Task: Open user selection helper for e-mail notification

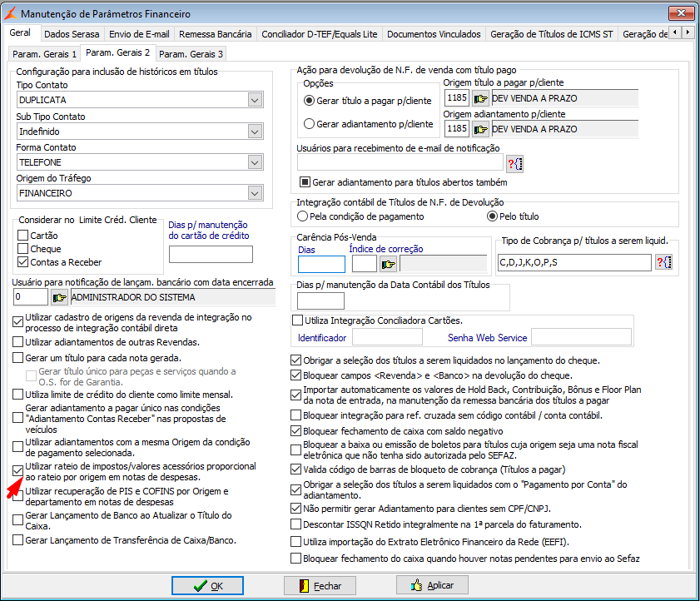Action: 514,164
